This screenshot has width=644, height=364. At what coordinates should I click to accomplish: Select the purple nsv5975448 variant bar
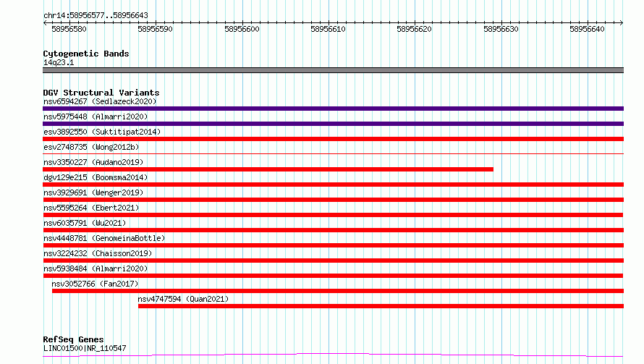click(333, 124)
